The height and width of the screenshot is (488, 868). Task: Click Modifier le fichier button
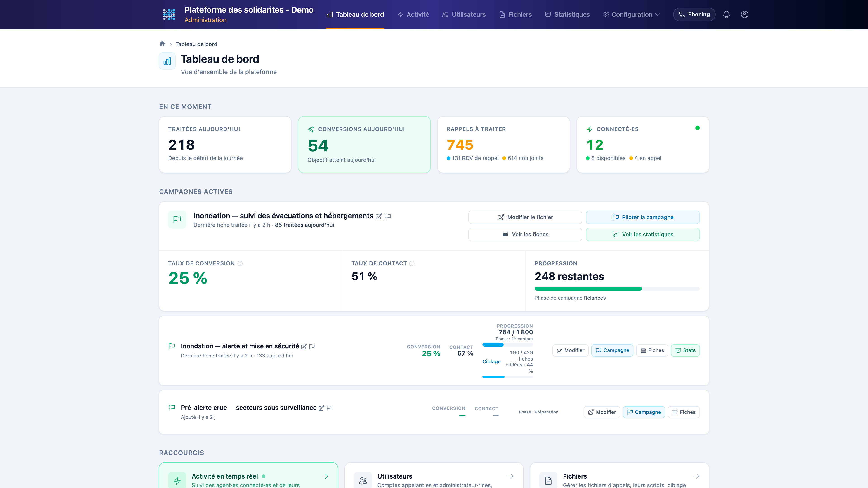point(525,217)
